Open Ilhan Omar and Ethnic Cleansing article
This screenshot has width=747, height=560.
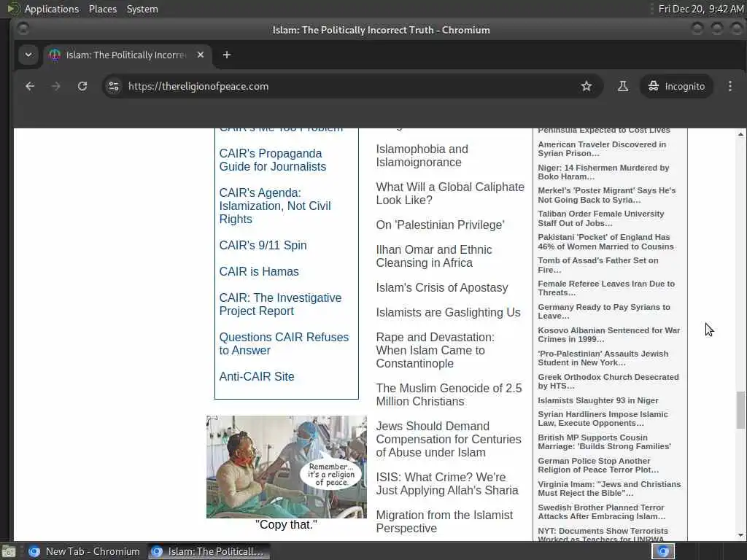(x=434, y=256)
